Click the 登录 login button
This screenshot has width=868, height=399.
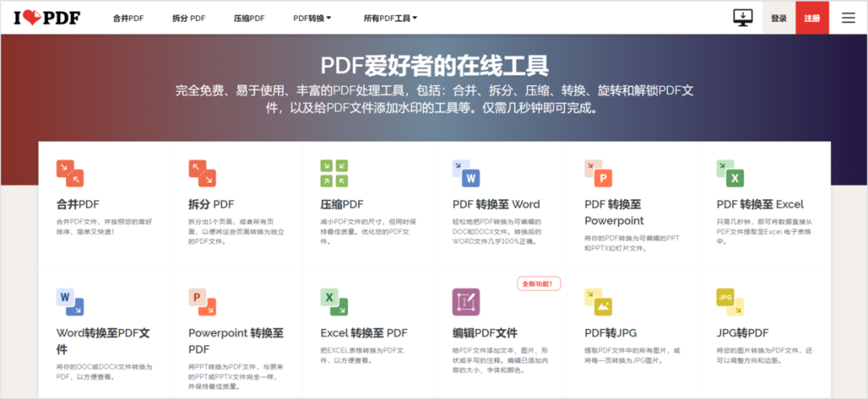coord(779,18)
